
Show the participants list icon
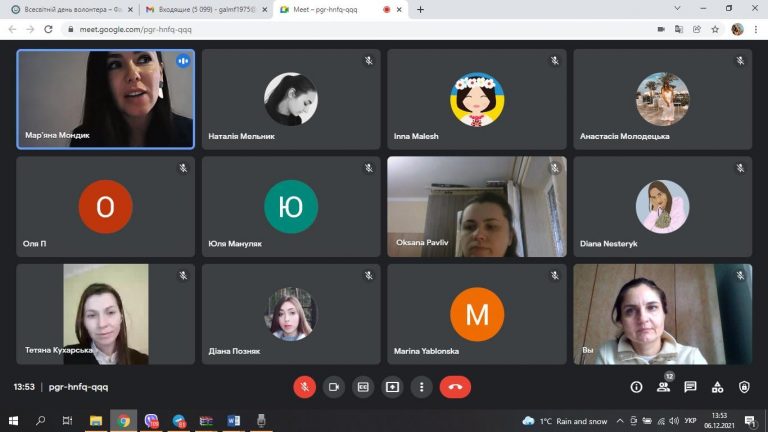[x=663, y=387]
